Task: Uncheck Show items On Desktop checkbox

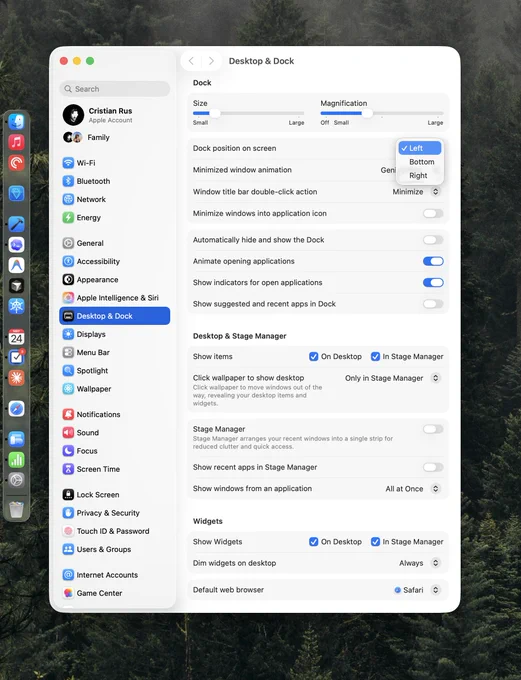Action: coord(314,356)
